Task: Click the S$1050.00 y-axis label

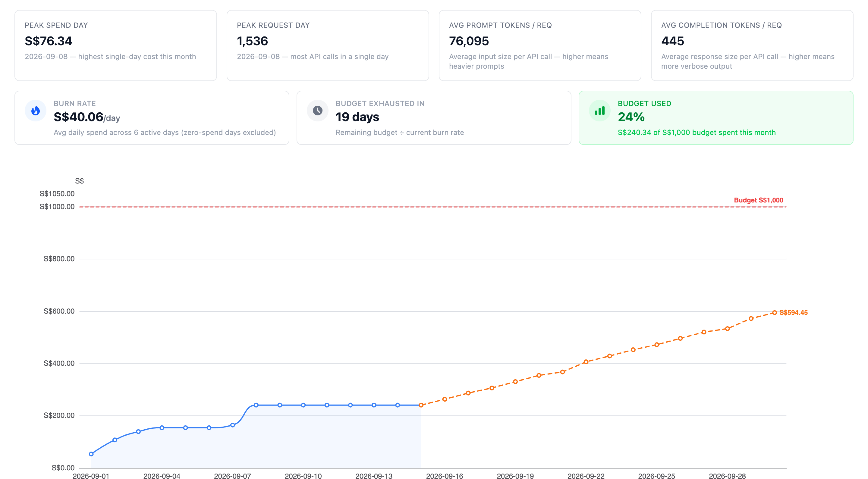Action: [57, 194]
